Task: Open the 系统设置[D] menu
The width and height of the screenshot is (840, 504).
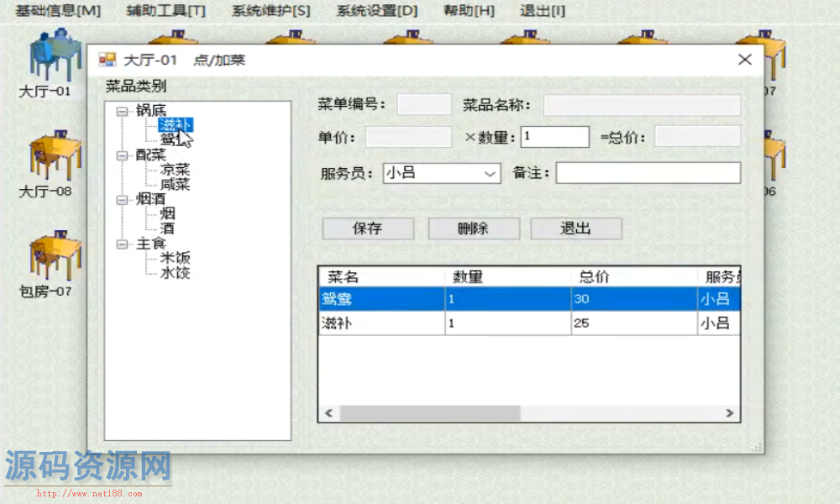Action: pos(376,11)
